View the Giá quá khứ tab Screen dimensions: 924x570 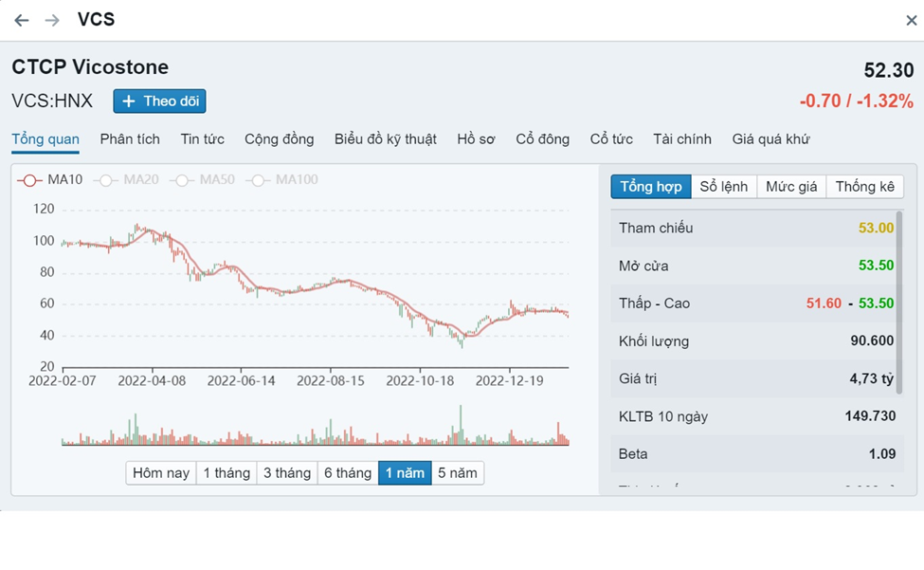click(x=770, y=139)
